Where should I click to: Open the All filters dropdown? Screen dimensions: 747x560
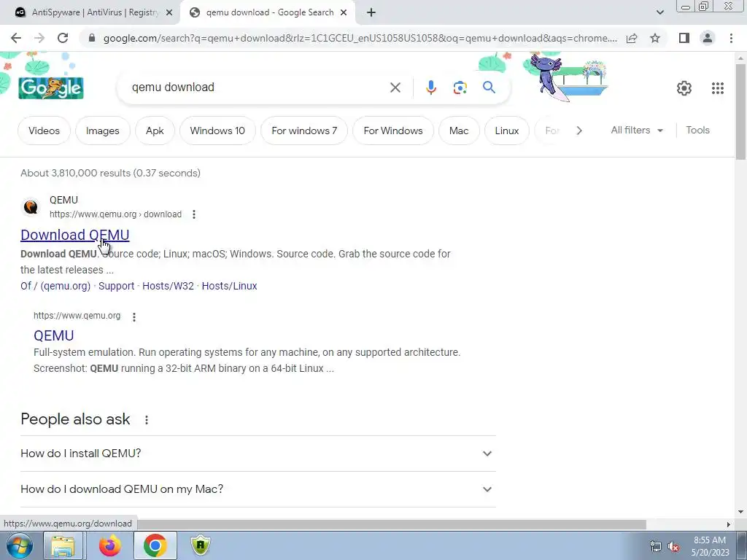coord(637,130)
